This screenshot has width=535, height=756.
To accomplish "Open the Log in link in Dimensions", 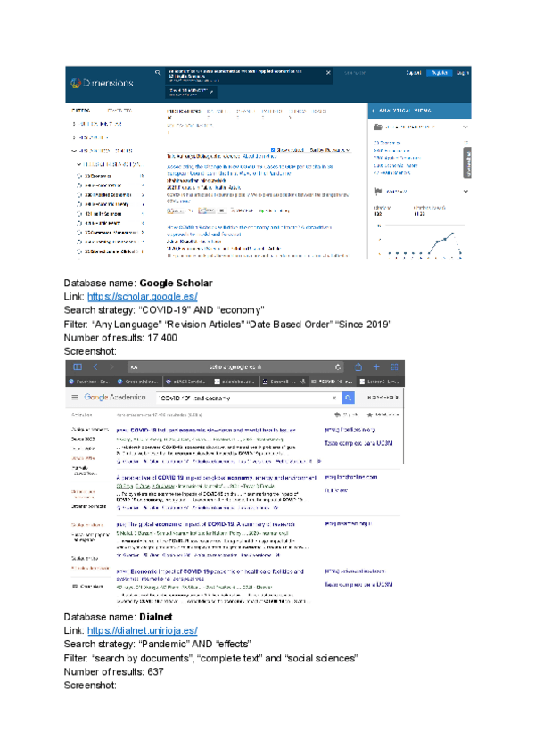I will 463,73.
